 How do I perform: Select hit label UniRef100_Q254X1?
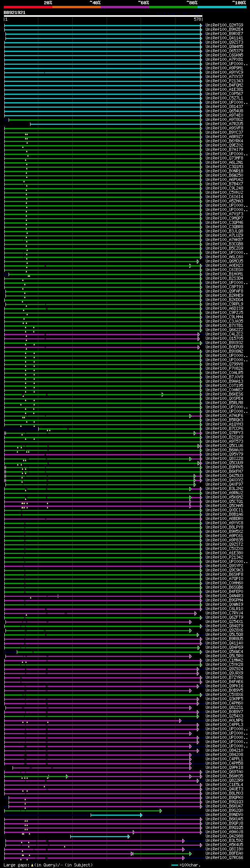pos(224,622)
